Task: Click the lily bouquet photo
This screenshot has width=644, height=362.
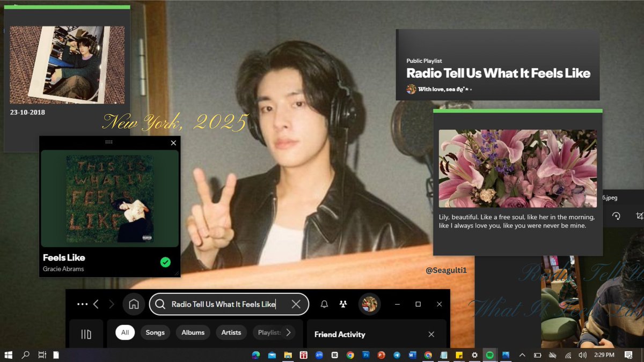Action: (x=517, y=168)
